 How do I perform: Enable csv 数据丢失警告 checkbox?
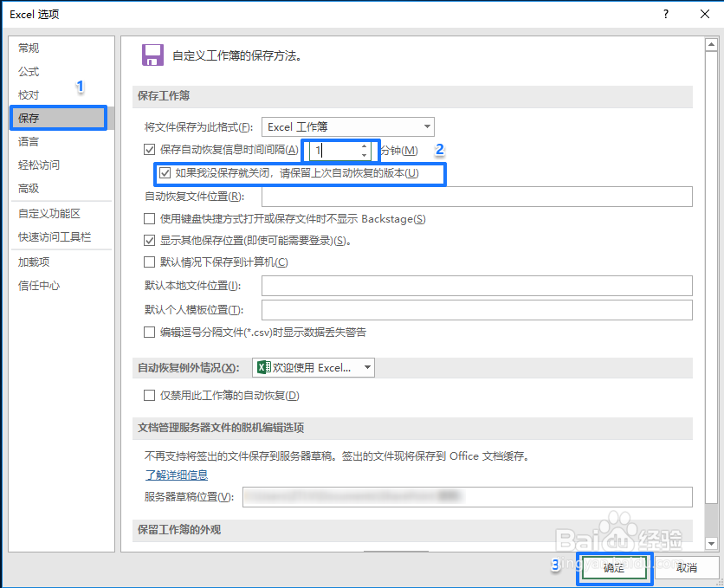pyautogui.click(x=149, y=333)
